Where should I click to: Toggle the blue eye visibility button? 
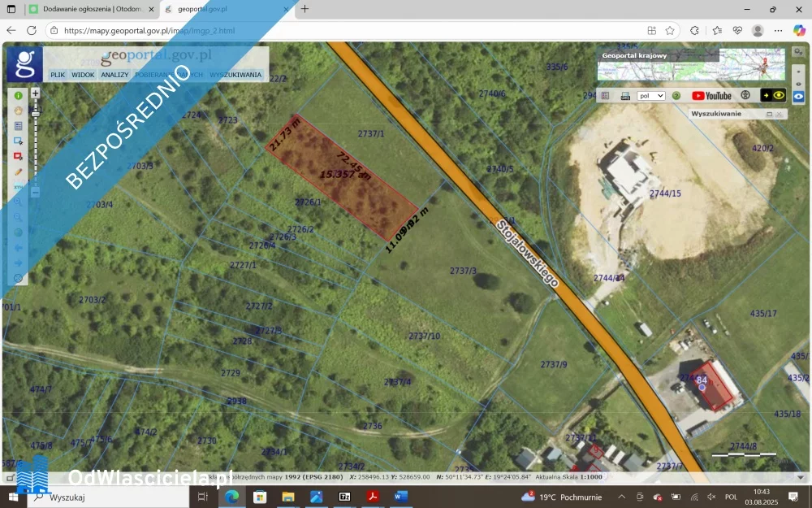pos(798,97)
